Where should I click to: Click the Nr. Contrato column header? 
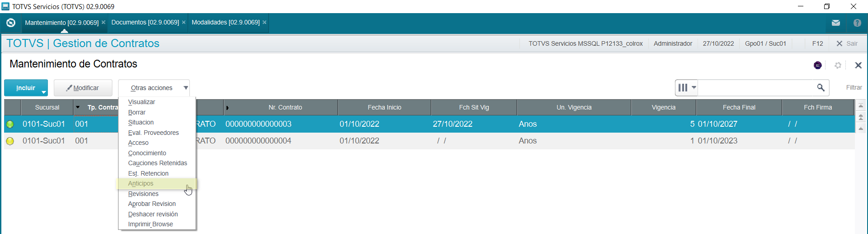coord(285,107)
